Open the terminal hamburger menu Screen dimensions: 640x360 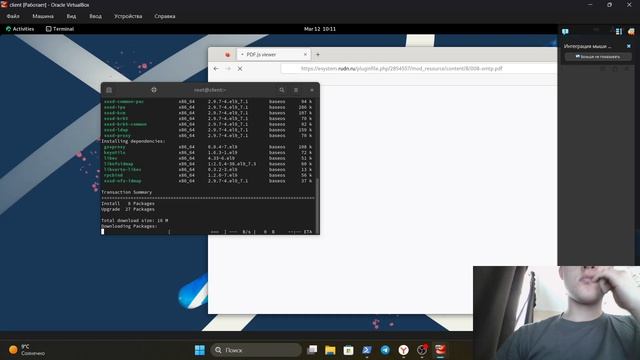[x=296, y=90]
